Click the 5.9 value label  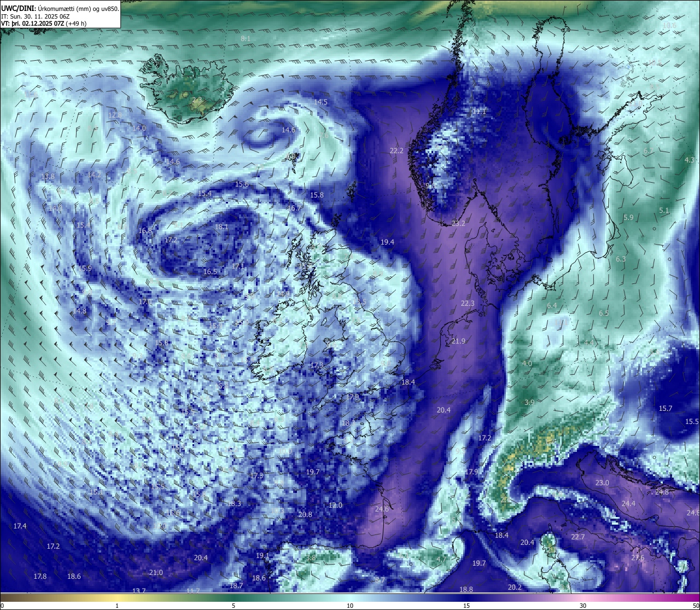[x=628, y=217]
